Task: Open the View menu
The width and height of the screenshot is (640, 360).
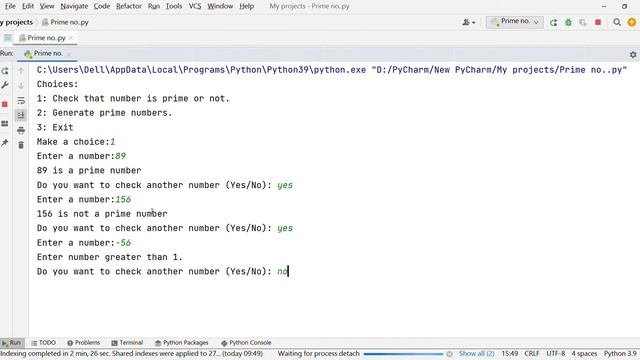Action: (47, 6)
